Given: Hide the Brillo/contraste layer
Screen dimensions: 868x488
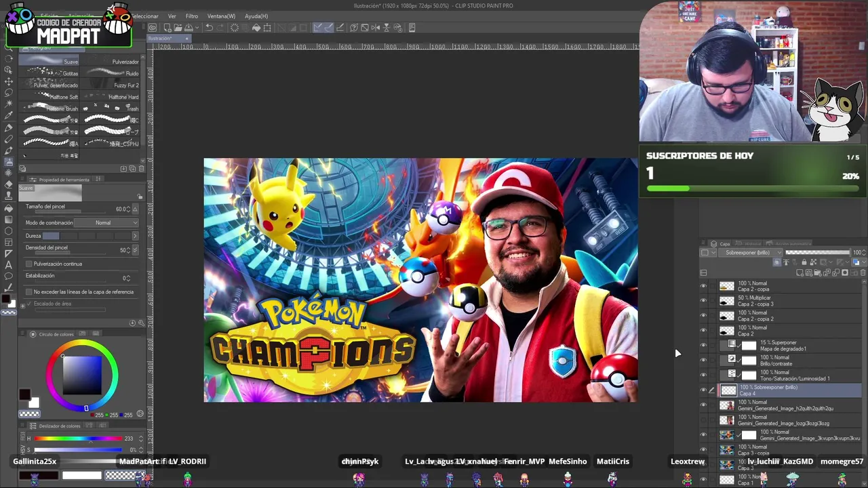Looking at the screenshot, I should click(x=703, y=361).
